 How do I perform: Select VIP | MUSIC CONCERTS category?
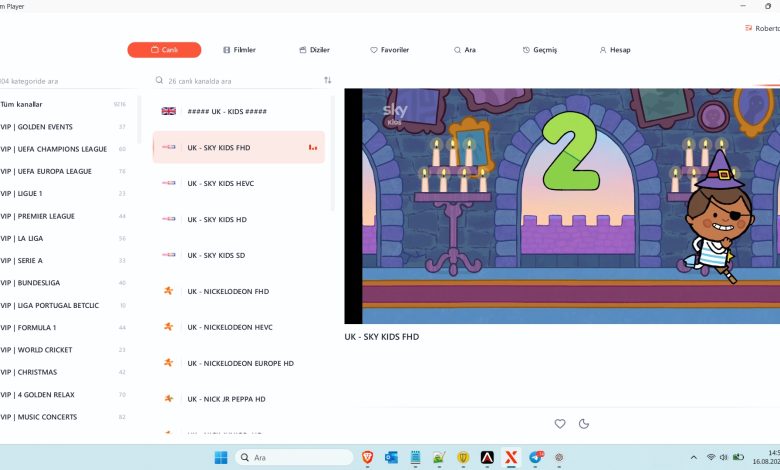(63, 417)
